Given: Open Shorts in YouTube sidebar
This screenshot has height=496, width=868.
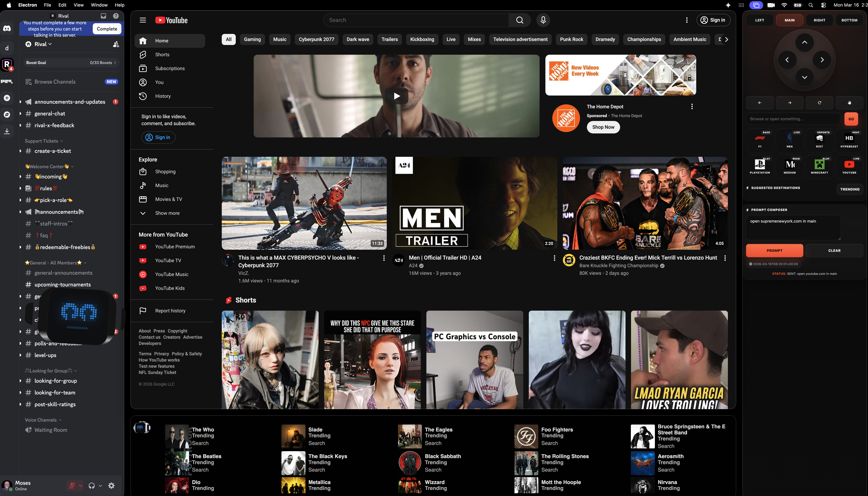Looking at the screenshot, I should coord(162,55).
